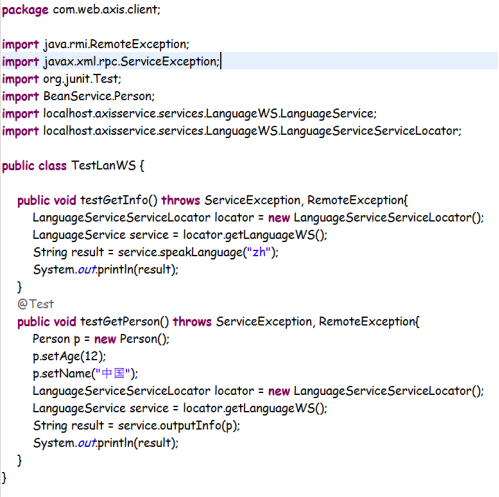Click the p.setAge(12) statement
Viewport: 499px width, 497px height.
69,356
